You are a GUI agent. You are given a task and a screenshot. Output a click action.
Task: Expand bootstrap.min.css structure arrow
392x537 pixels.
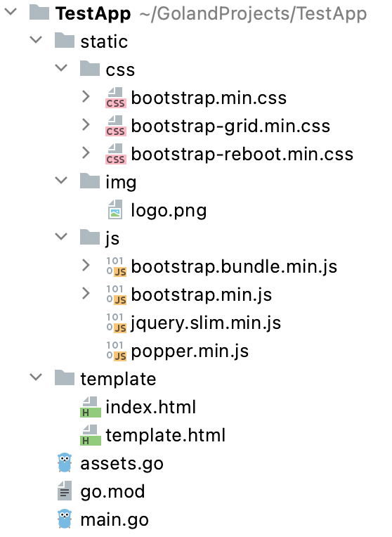click(86, 97)
